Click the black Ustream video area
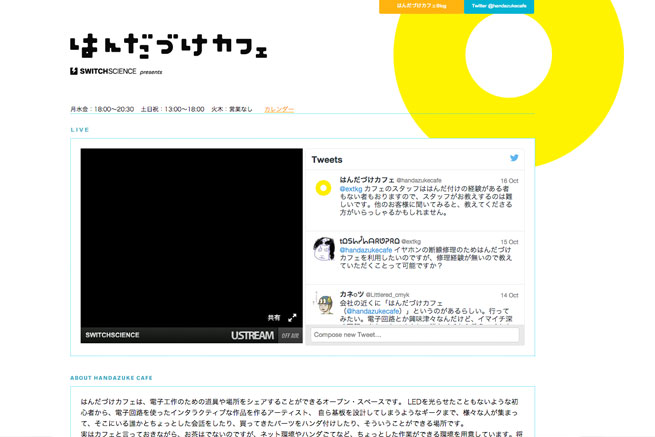Viewport: 655px width, 437px height. pyautogui.click(x=191, y=238)
